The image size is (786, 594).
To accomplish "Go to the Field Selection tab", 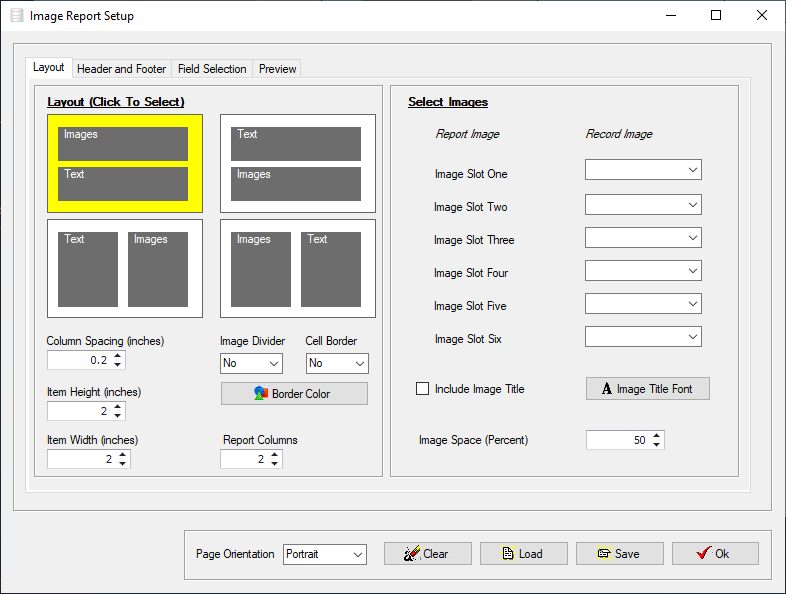I will click(212, 69).
